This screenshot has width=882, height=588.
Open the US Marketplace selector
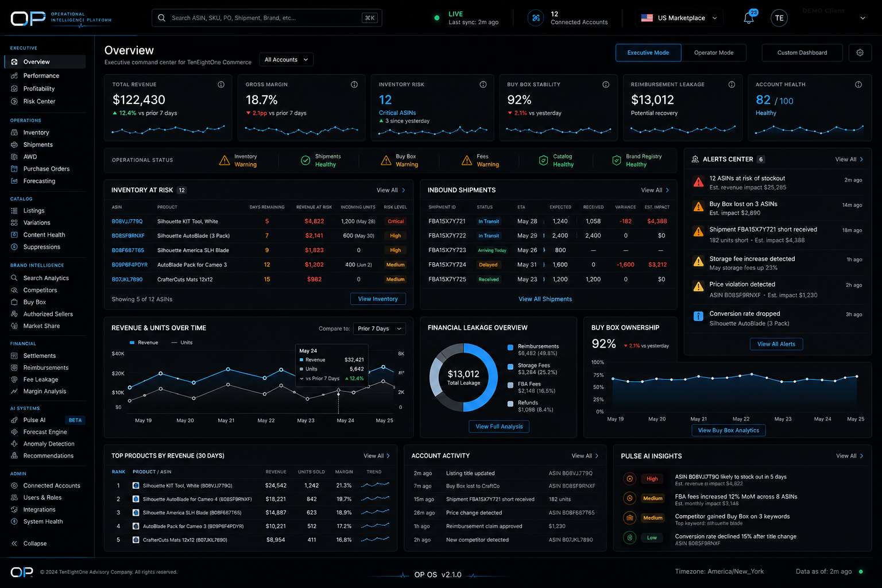(679, 18)
